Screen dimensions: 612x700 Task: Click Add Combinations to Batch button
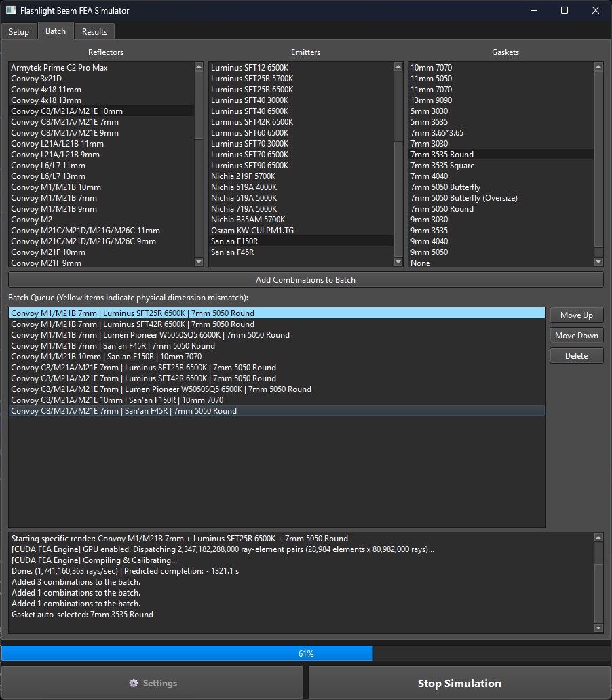[305, 280]
